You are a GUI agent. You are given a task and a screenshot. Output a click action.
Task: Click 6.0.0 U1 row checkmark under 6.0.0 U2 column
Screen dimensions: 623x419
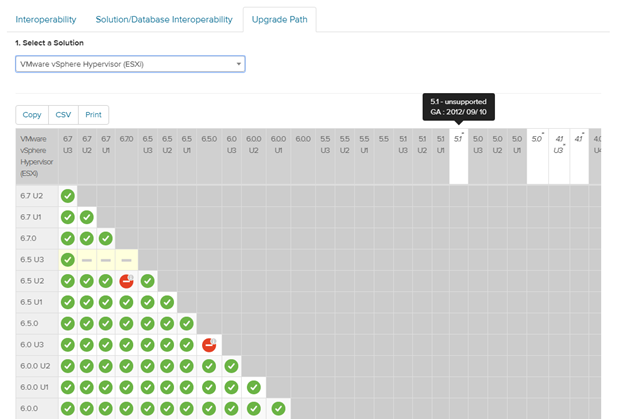pos(253,387)
